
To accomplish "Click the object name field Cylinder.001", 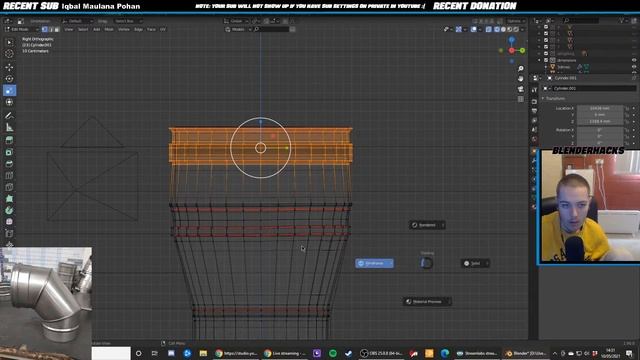I will point(594,88).
